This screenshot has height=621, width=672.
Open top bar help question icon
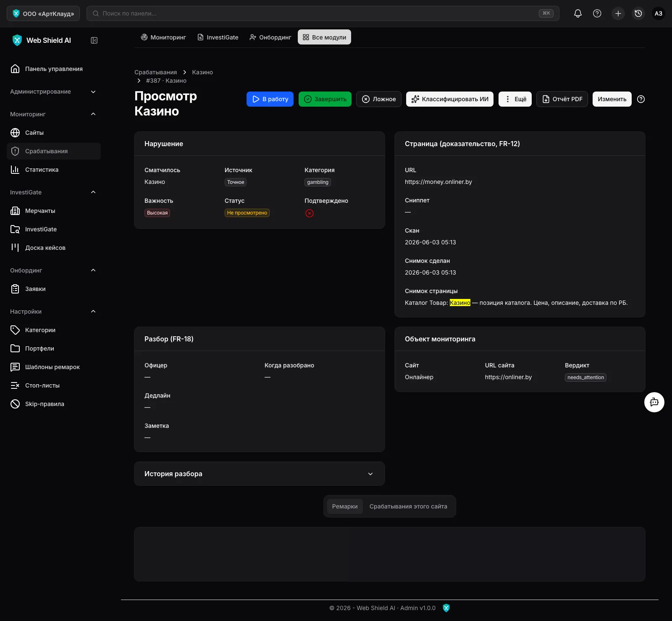[597, 13]
